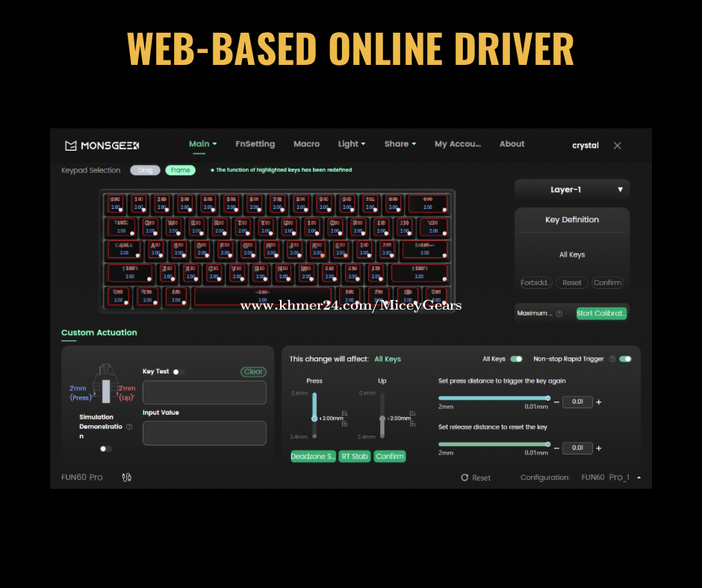Viewport: 702px width, 588px height.
Task: Select the S key on the keyboard
Action: [x=178, y=249]
